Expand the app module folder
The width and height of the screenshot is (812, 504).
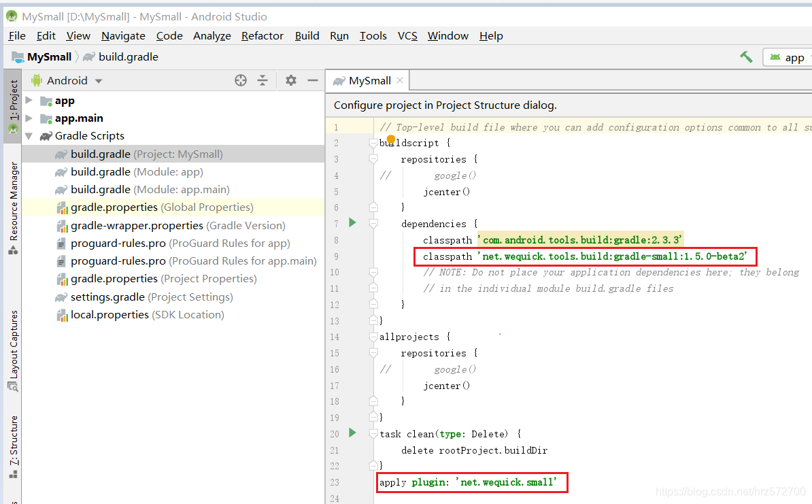pyautogui.click(x=29, y=100)
